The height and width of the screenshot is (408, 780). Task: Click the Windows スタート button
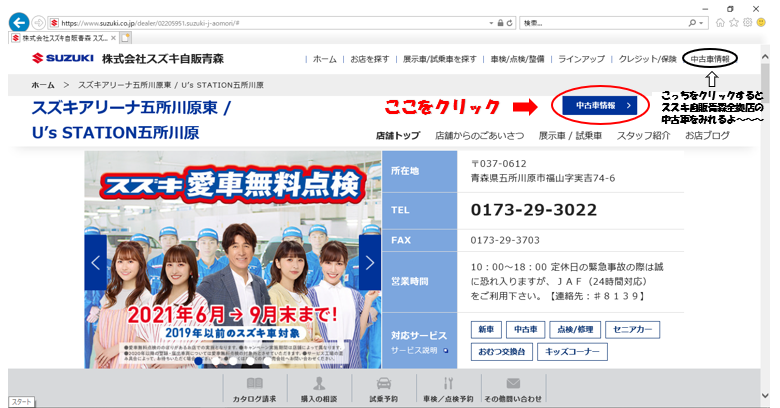(21, 402)
